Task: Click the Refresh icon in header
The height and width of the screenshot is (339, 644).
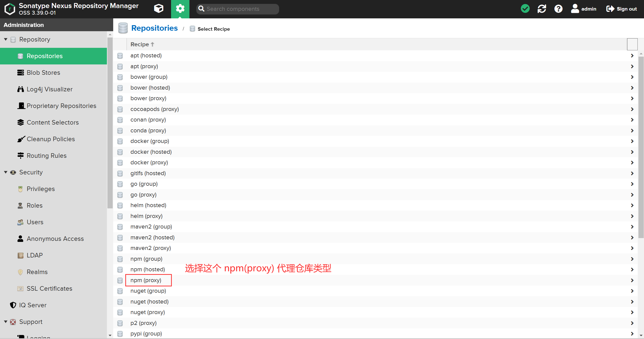Action: [542, 9]
